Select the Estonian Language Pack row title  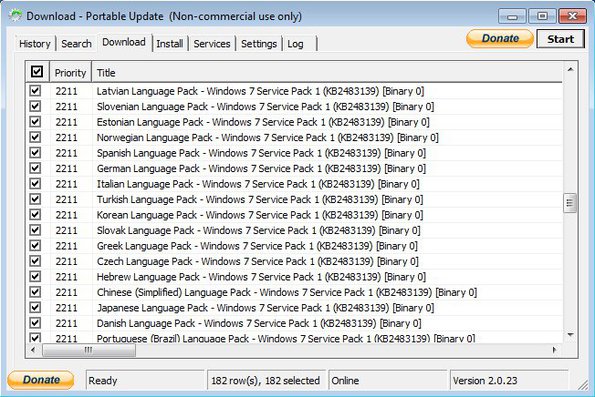[263, 122]
